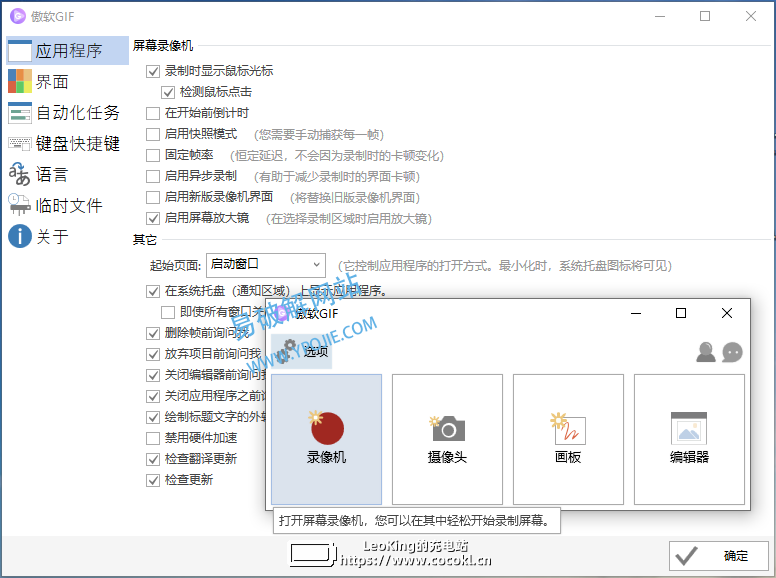776x578 pixels.
Task: Enable 启用异步录制 checkbox
Action: pyautogui.click(x=153, y=176)
